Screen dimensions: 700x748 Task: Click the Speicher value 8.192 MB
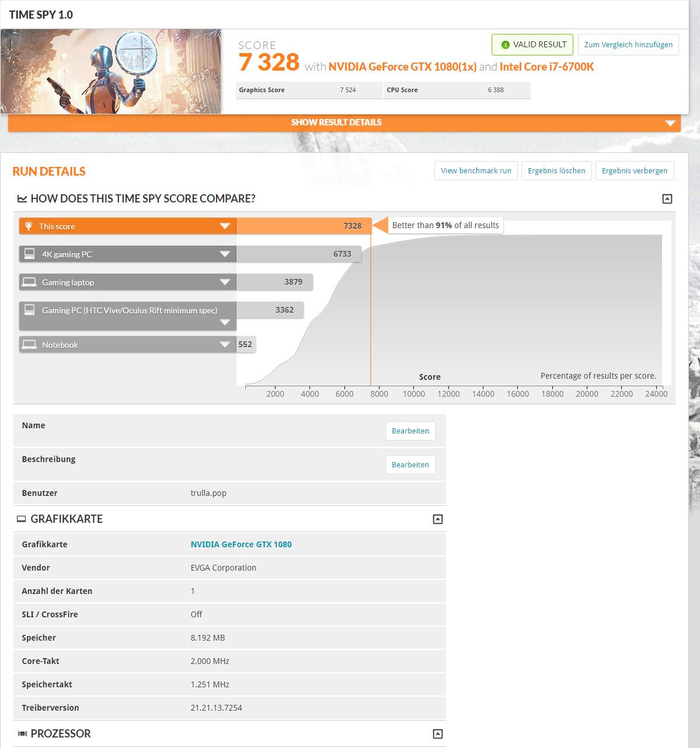207,638
